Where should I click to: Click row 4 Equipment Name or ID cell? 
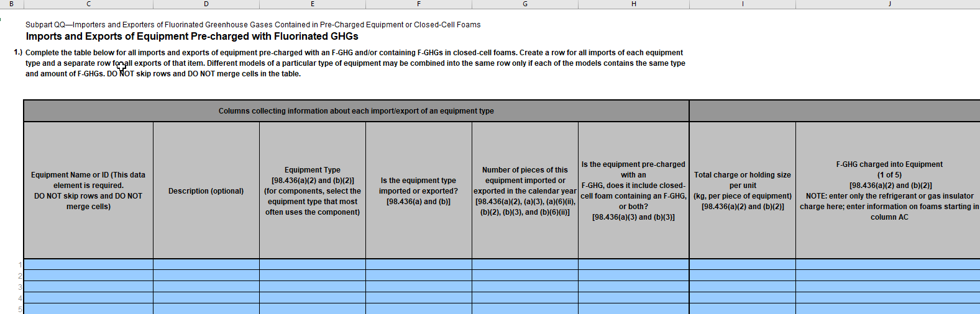click(88, 298)
